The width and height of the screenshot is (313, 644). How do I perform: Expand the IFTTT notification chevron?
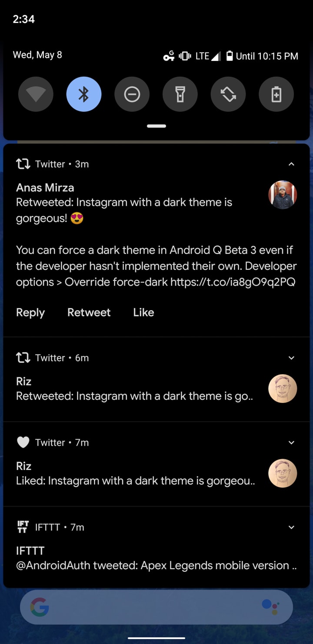291,527
